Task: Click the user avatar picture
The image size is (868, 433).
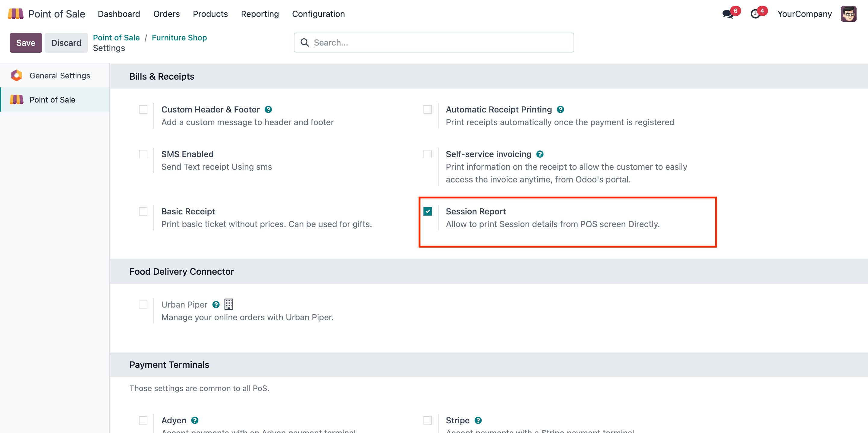Action: [848, 14]
